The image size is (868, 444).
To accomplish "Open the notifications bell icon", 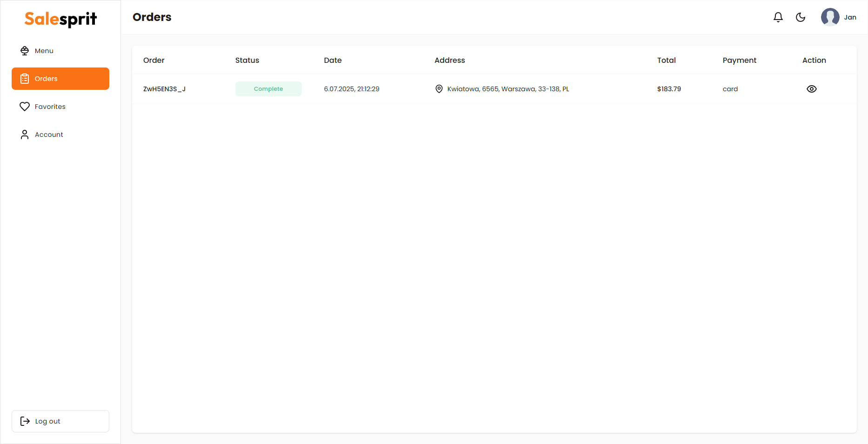I will pos(778,17).
